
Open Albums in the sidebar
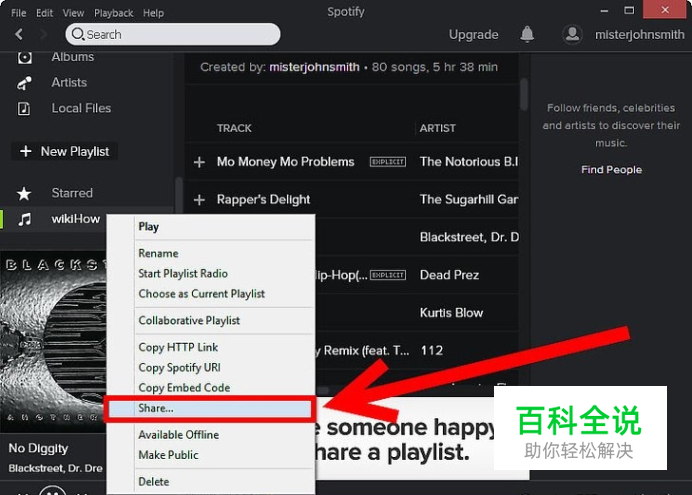pyautogui.click(x=73, y=57)
